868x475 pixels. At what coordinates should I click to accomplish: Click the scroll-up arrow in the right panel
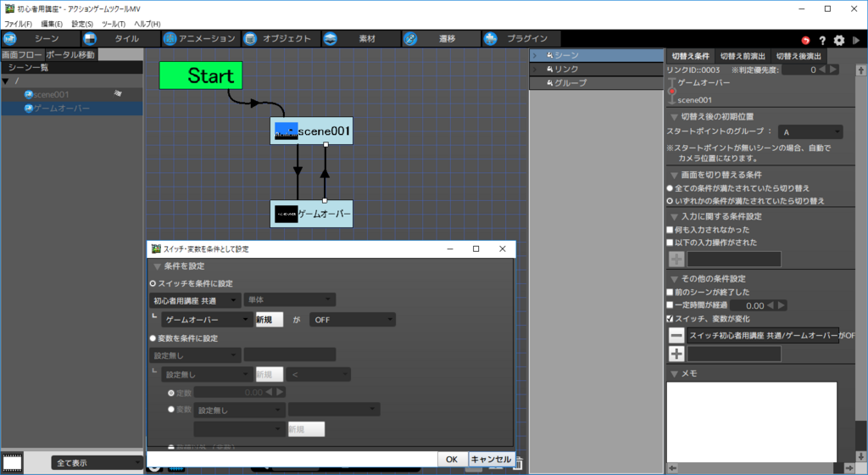pyautogui.click(x=861, y=70)
